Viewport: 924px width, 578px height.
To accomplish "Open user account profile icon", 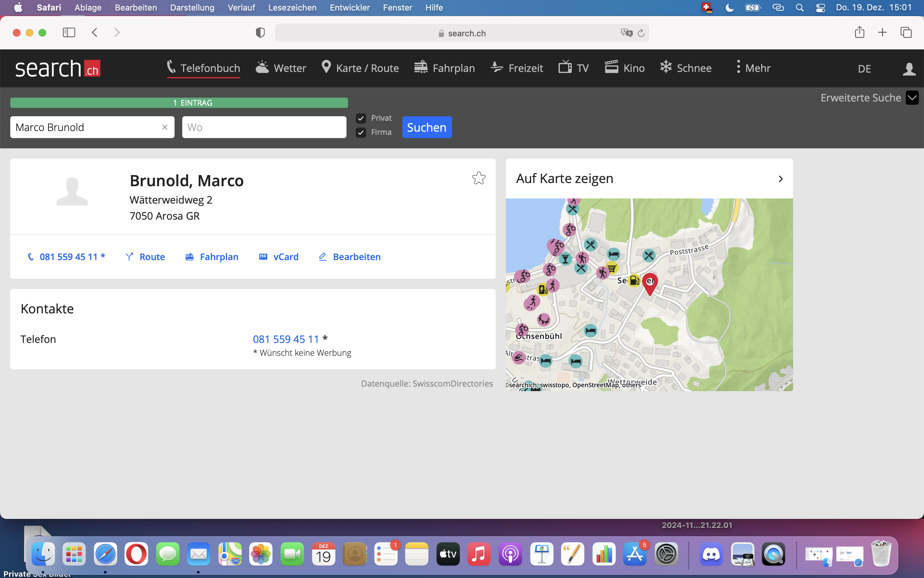I will pos(909,69).
